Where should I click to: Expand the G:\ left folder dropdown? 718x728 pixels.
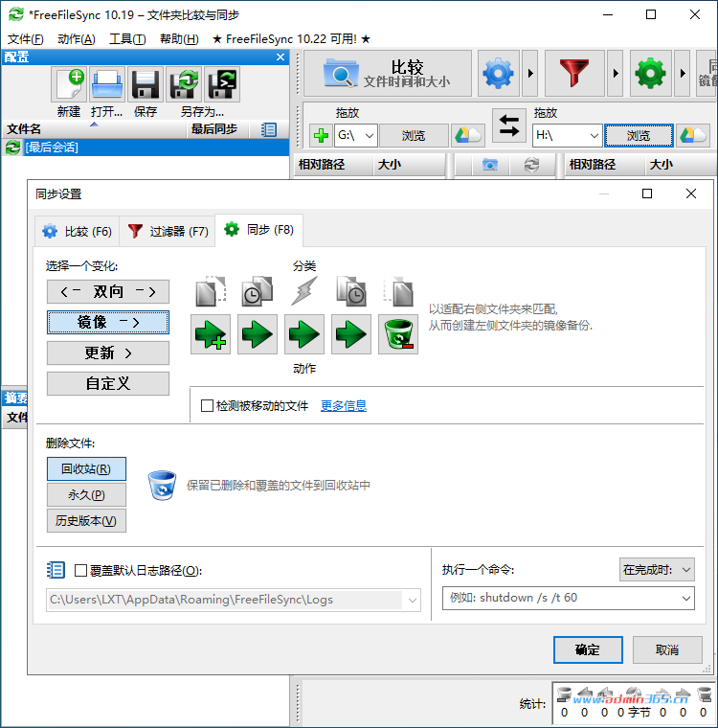pos(370,136)
